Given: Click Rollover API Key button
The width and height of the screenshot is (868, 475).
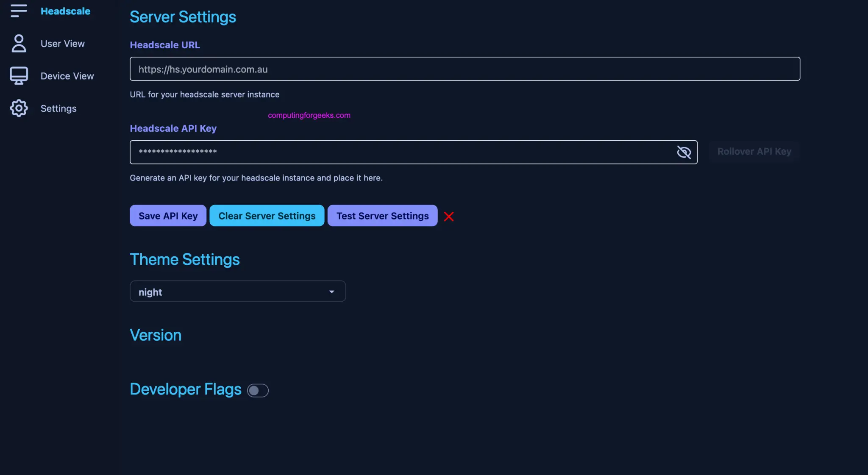Looking at the screenshot, I should pos(754,152).
